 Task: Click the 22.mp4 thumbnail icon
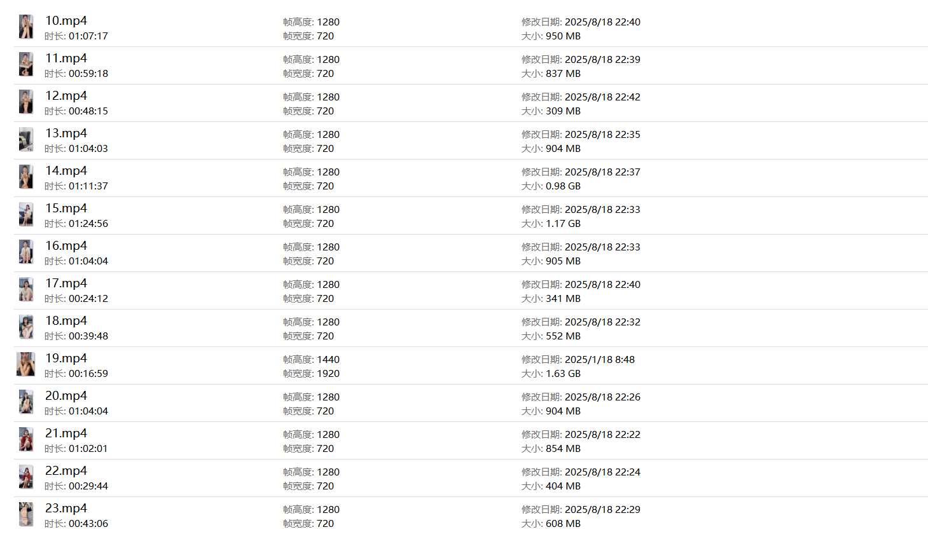point(26,477)
